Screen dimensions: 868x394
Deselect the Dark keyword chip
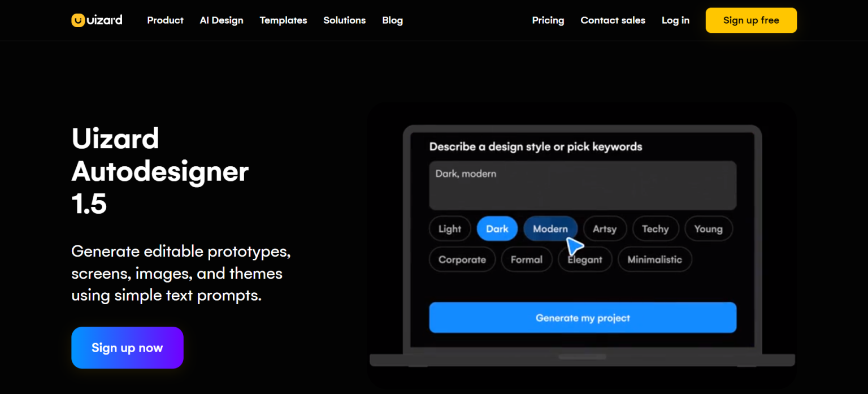pyautogui.click(x=497, y=229)
